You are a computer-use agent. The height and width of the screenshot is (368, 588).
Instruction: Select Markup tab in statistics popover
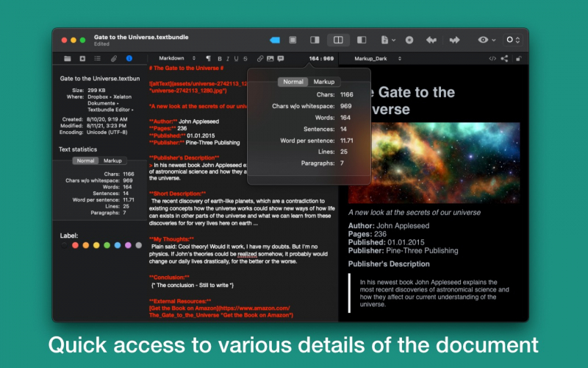(x=324, y=82)
